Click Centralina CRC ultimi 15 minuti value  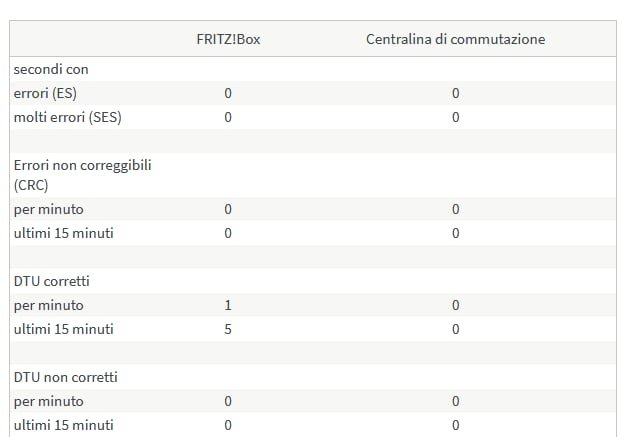455,233
